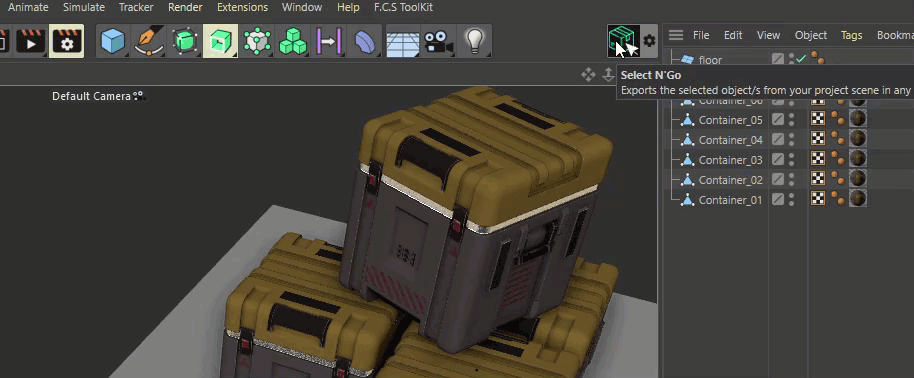914x378 pixels.
Task: Select the Spline Pen tool icon
Action: (x=148, y=41)
